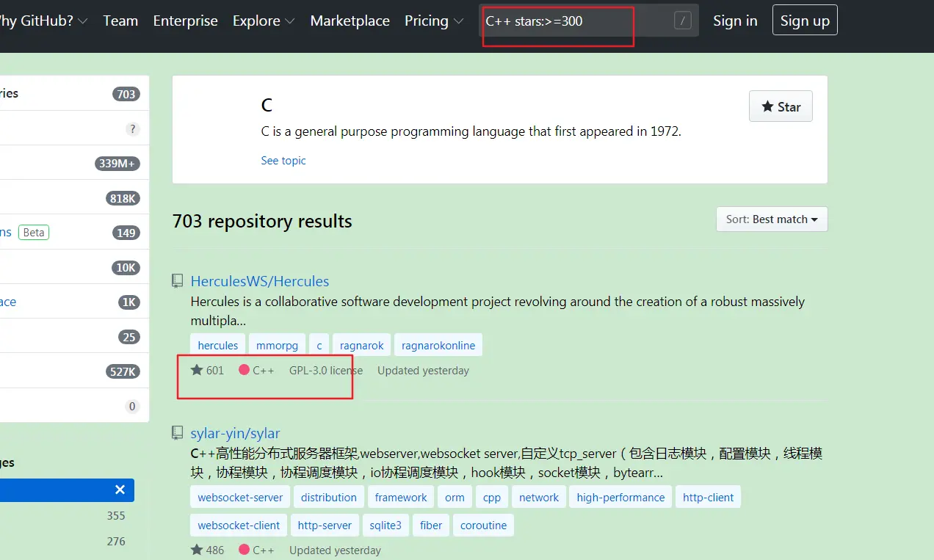
Task: Click the 486 stars count for sylar
Action: click(x=207, y=550)
